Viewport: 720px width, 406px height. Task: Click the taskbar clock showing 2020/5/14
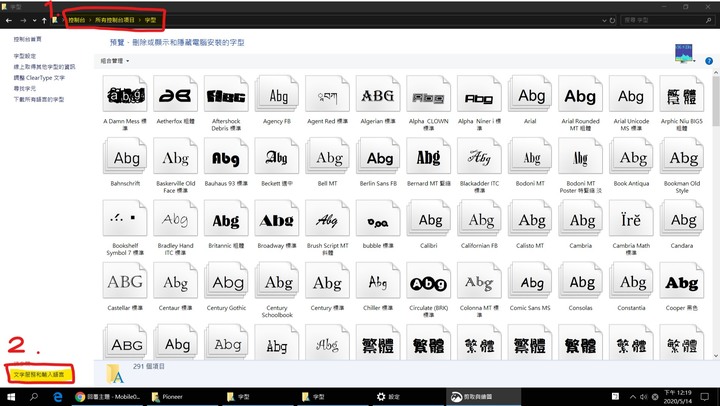tap(678, 397)
